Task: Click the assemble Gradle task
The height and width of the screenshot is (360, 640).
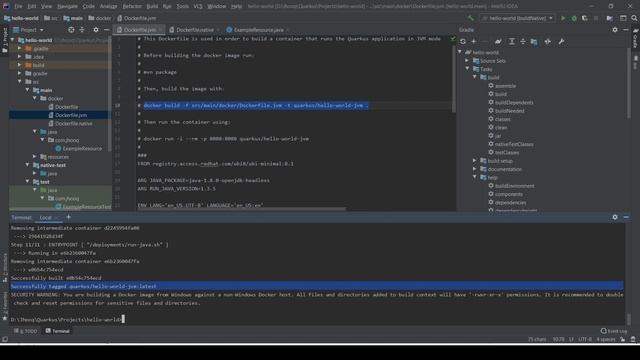Action: (505, 86)
